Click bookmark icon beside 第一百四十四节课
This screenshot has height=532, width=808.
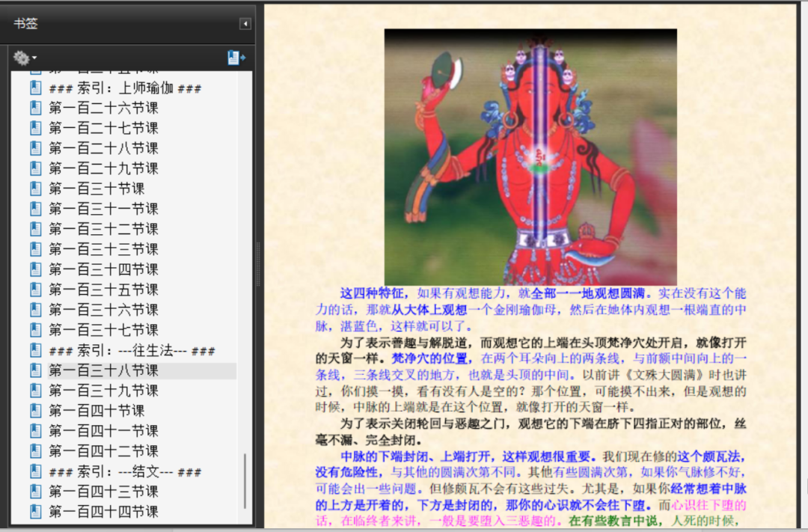pyautogui.click(x=36, y=511)
